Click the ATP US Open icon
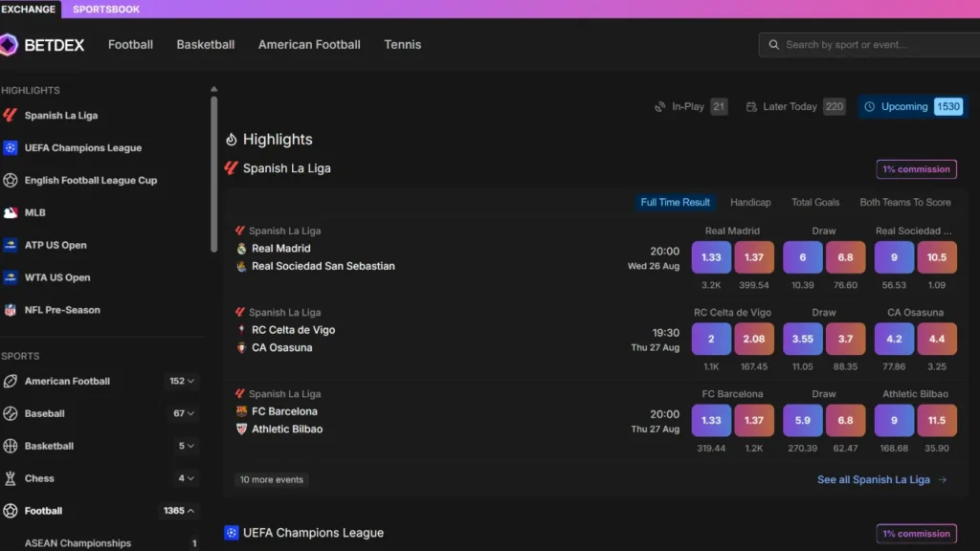This screenshot has height=551, width=980. [x=10, y=245]
